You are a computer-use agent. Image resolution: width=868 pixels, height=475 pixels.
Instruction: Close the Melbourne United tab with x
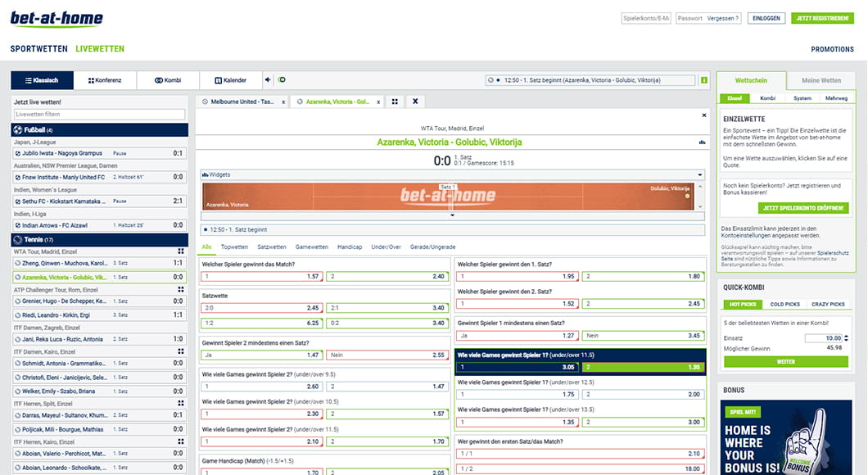(x=283, y=102)
